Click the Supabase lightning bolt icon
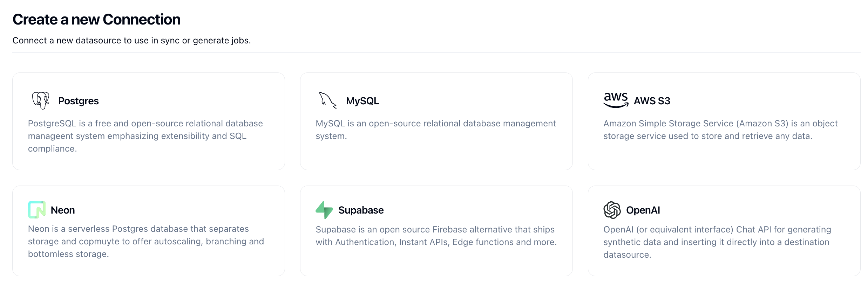Viewport: 868px width, 306px height. point(324,210)
